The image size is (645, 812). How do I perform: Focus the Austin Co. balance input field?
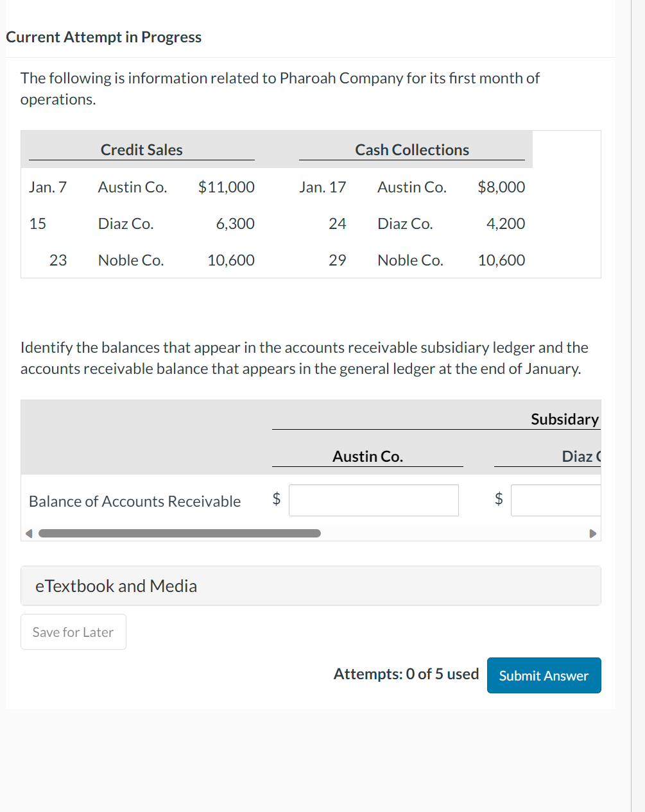[x=374, y=500]
